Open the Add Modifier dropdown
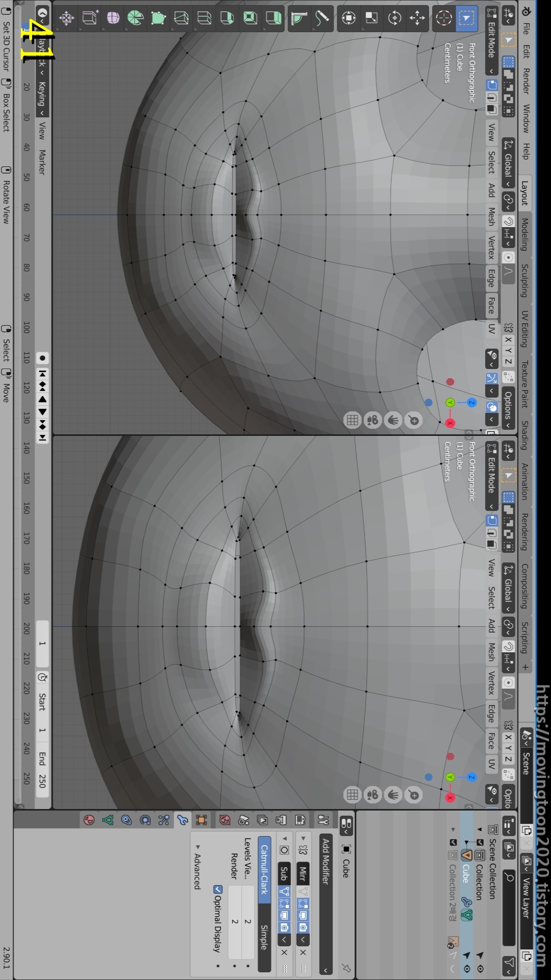This screenshot has height=980, width=551. [x=326, y=904]
